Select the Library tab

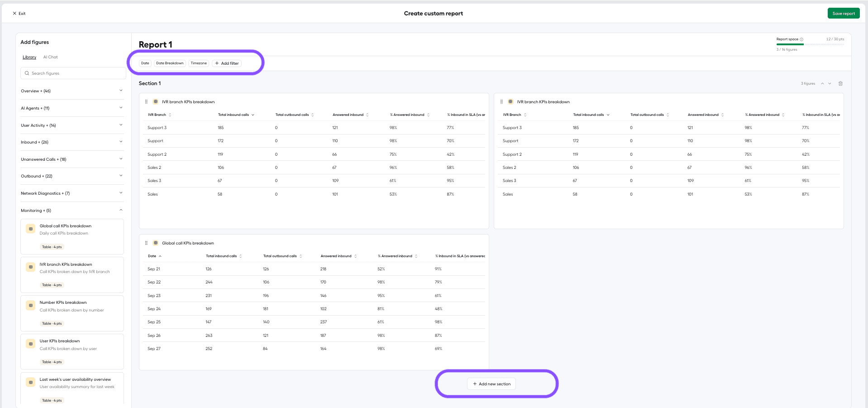[x=29, y=57]
